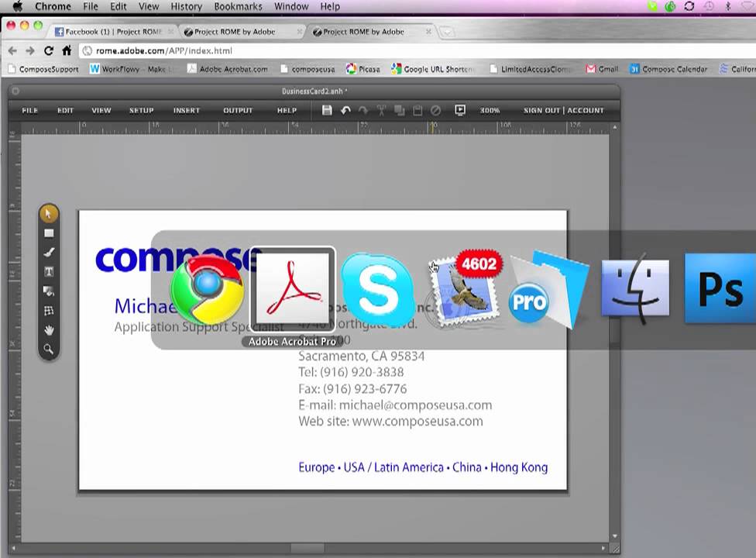Select the Brush tool

pos(49,252)
